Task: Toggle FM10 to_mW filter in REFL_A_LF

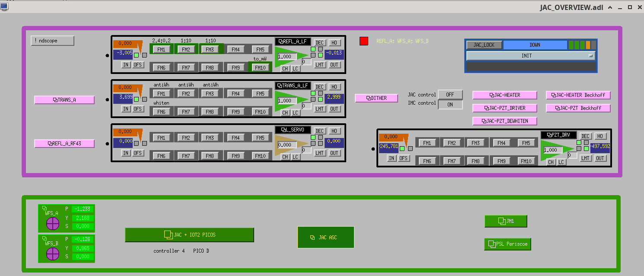Action: (x=260, y=67)
